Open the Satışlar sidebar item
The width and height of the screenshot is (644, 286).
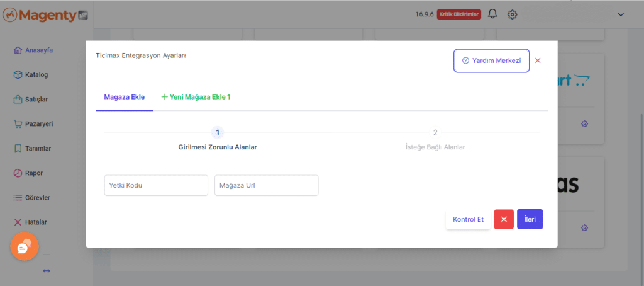(x=31, y=100)
